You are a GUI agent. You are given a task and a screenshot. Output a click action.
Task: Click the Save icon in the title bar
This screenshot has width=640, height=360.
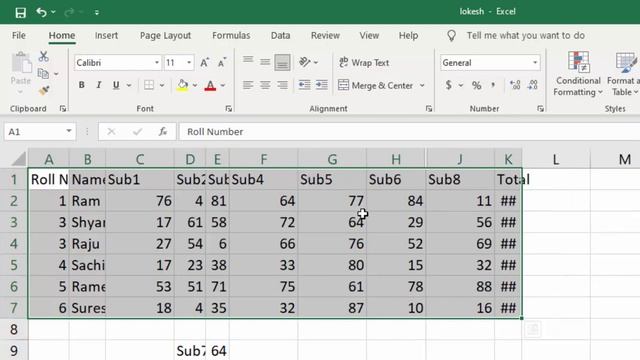click(20, 13)
